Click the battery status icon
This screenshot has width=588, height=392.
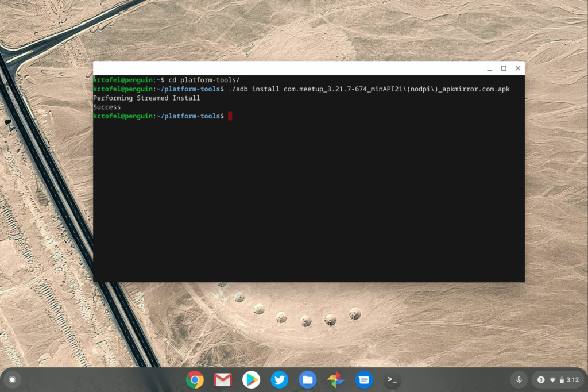click(562, 380)
